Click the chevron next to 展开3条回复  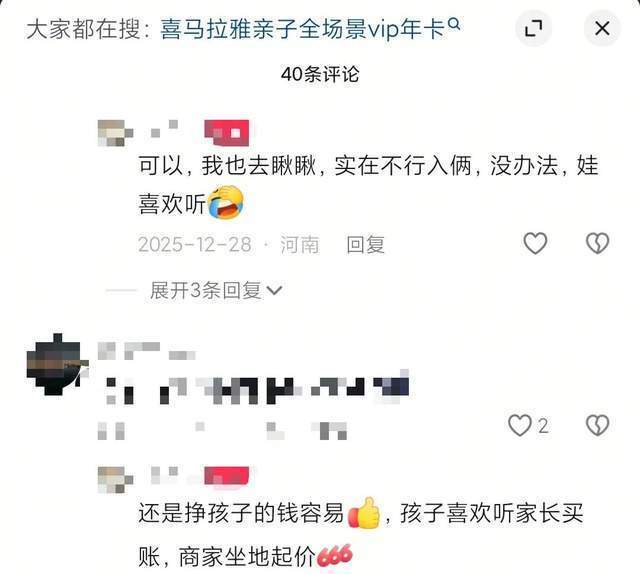point(274,291)
